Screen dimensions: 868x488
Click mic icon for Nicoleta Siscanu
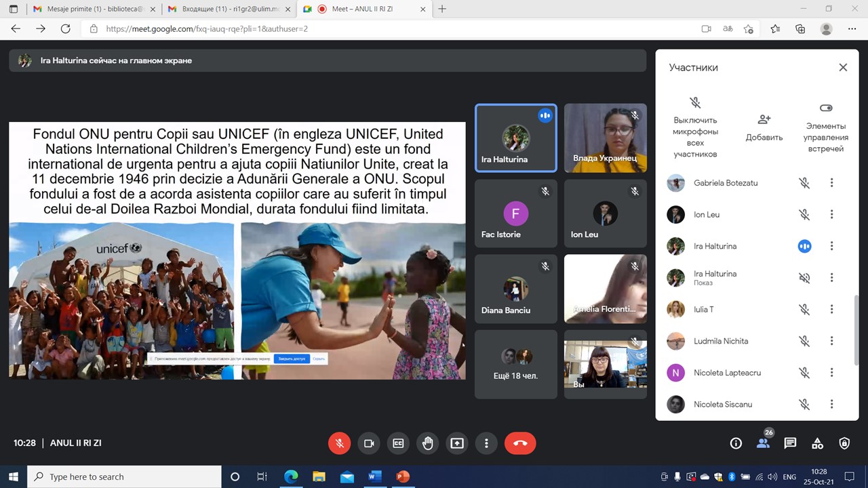(x=804, y=405)
